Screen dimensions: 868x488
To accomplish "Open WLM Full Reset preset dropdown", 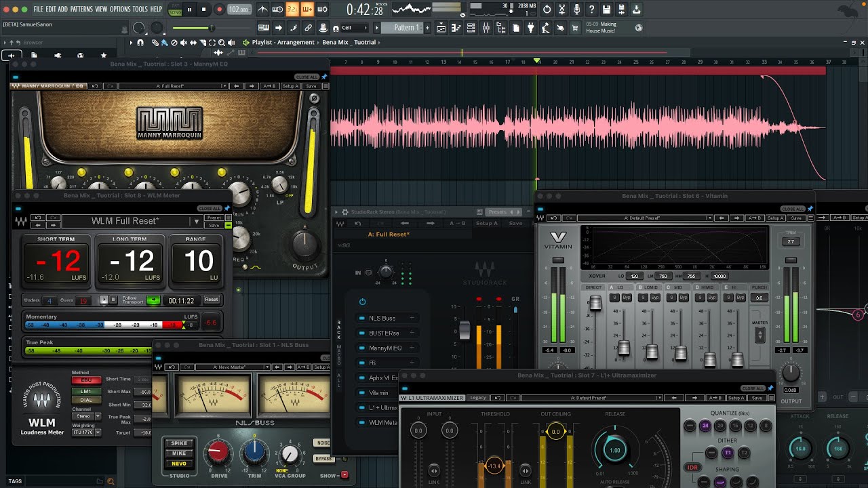I will (132, 221).
